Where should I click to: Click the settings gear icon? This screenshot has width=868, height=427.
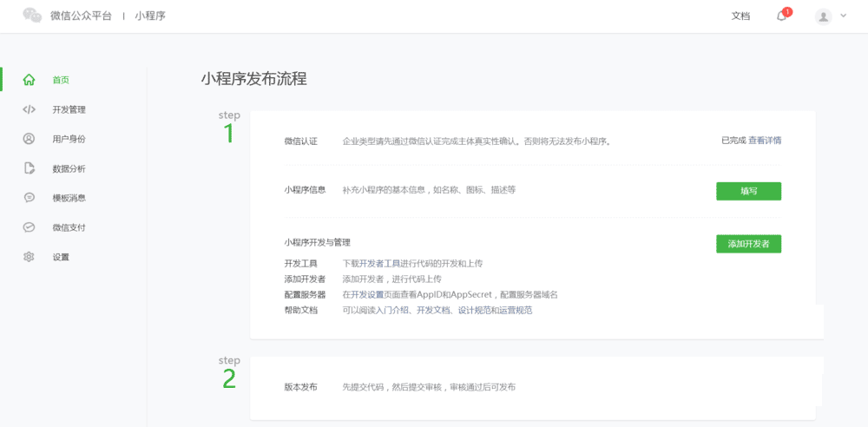pyautogui.click(x=30, y=257)
